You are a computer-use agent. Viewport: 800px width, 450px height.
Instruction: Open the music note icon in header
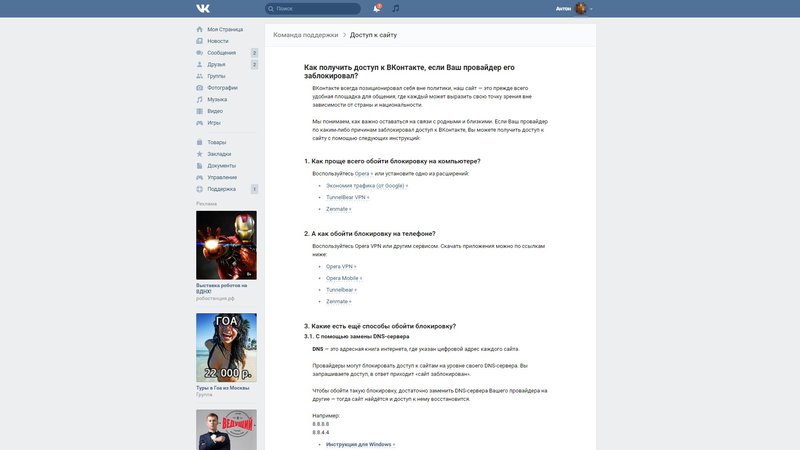click(x=395, y=8)
